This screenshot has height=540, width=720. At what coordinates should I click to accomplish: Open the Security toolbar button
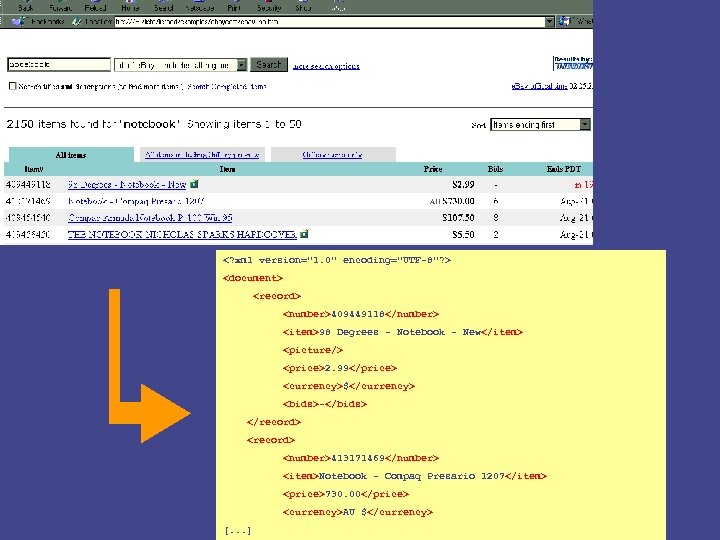[x=269, y=6]
